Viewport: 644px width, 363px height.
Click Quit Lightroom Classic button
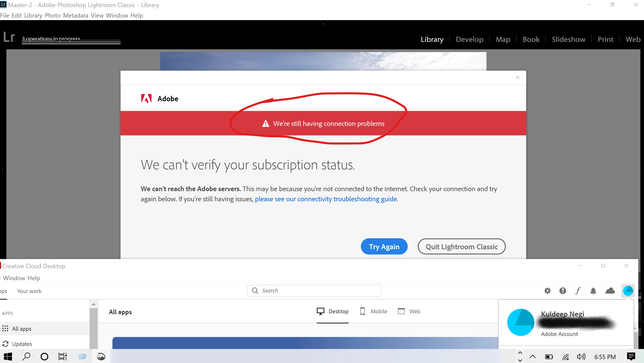(x=461, y=247)
